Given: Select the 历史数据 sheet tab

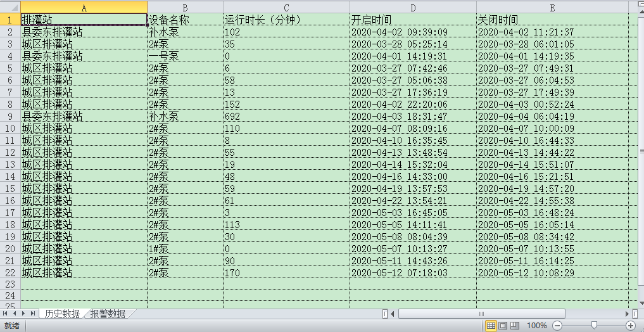Looking at the screenshot, I should (63, 314).
